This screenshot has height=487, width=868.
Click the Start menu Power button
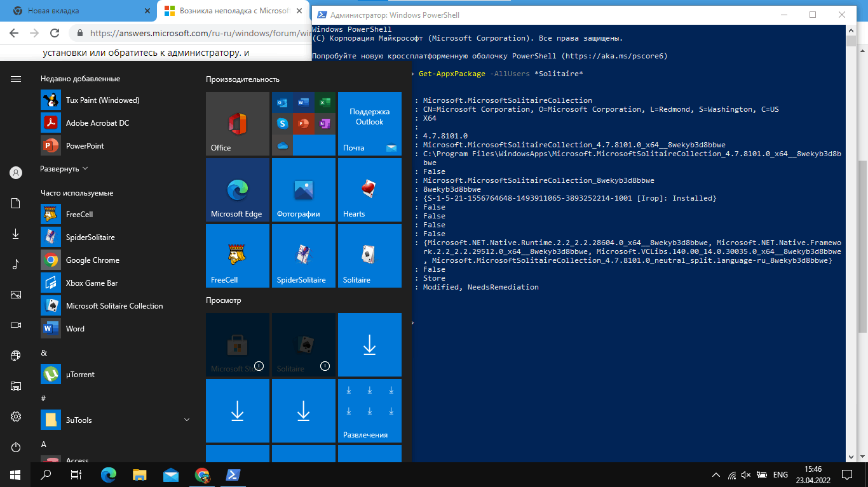[16, 447]
